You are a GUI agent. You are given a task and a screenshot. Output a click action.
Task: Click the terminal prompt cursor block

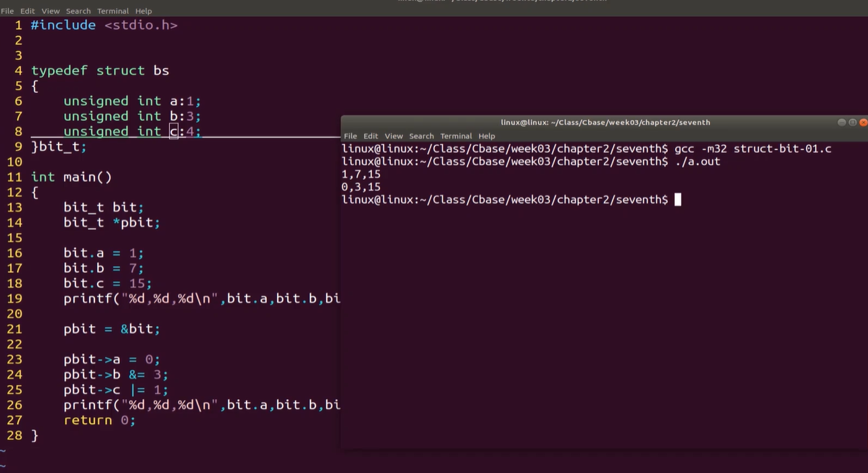click(678, 199)
